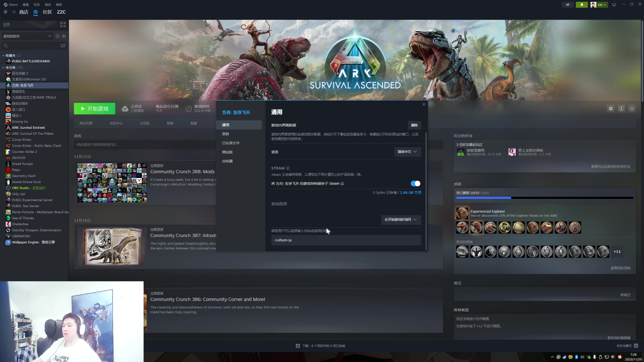The width and height of the screenshot is (644, 362).
Task: Click the search magnifier in library sidebar
Action: [6, 46]
